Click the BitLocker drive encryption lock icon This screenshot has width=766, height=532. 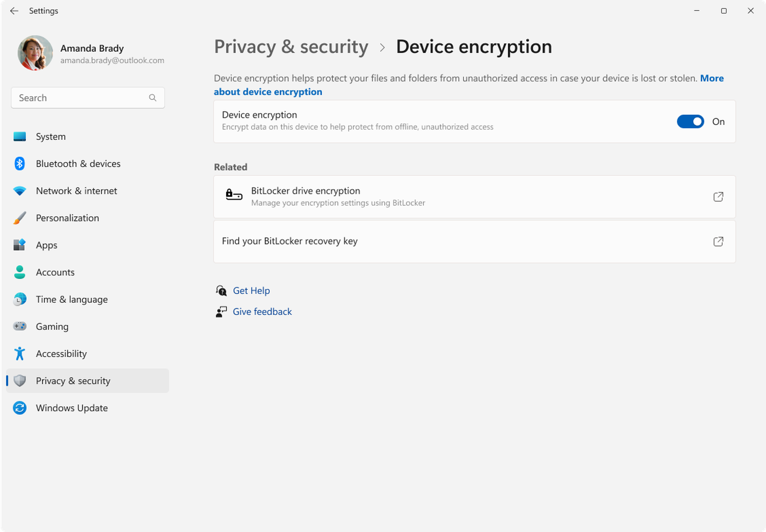[x=232, y=196]
